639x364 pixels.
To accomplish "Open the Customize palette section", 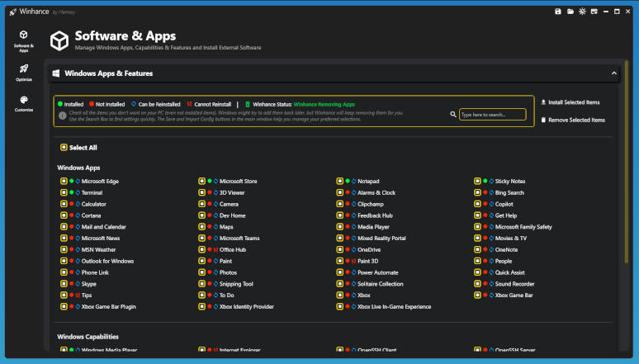I will 24,103.
